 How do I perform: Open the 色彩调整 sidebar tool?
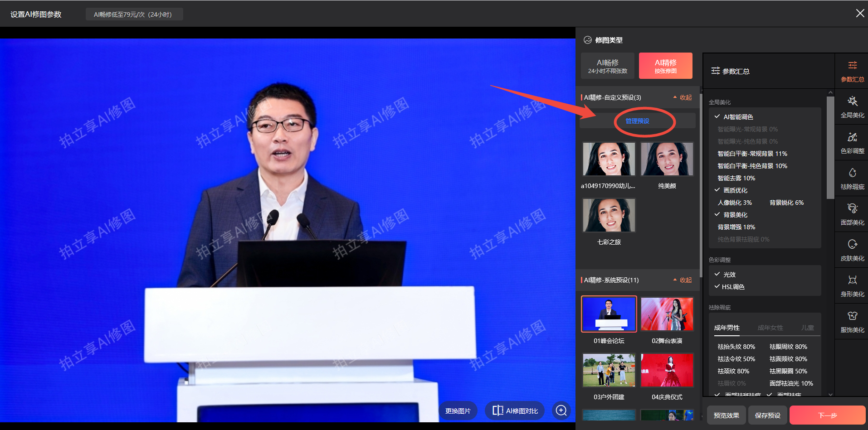[852, 143]
